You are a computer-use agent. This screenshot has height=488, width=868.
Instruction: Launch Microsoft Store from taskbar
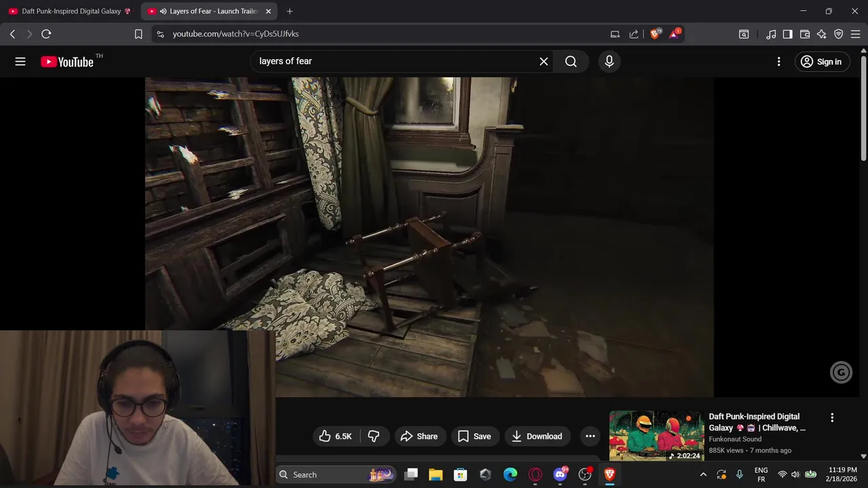460,474
